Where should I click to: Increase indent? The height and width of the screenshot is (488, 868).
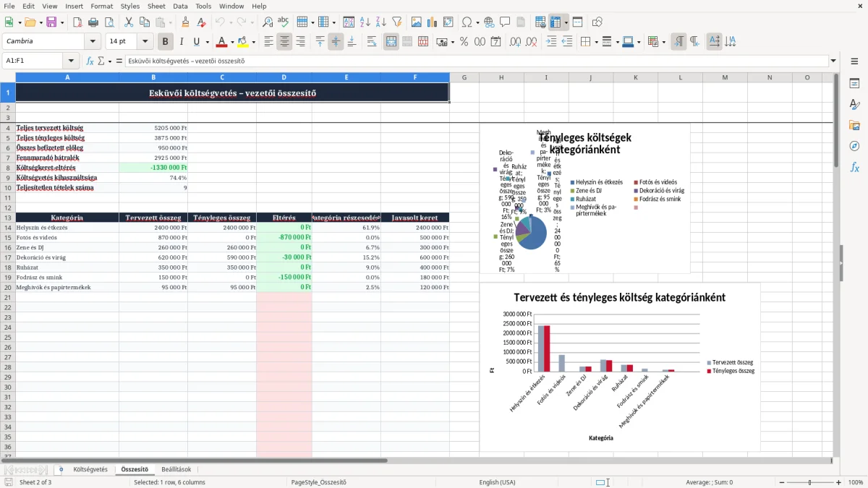[x=551, y=42]
